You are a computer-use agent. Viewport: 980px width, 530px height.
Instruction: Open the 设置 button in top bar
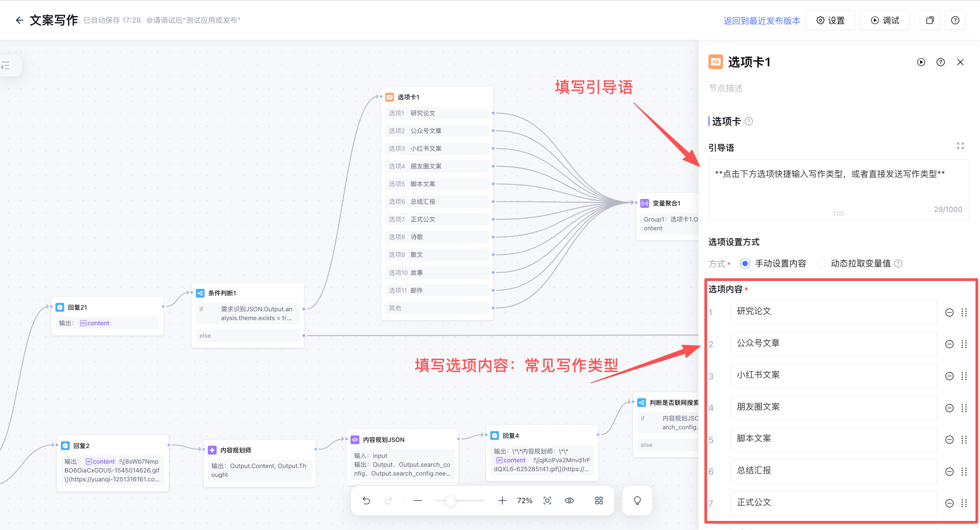[831, 20]
